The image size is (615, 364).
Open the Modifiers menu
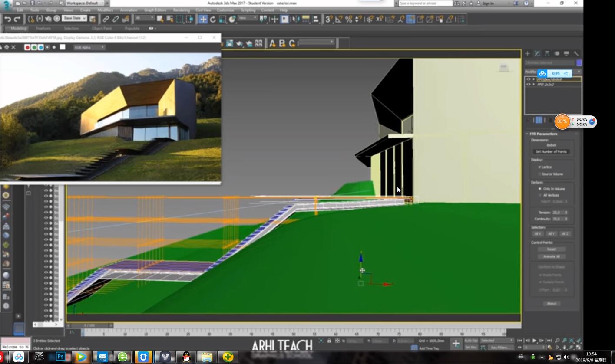(x=105, y=10)
